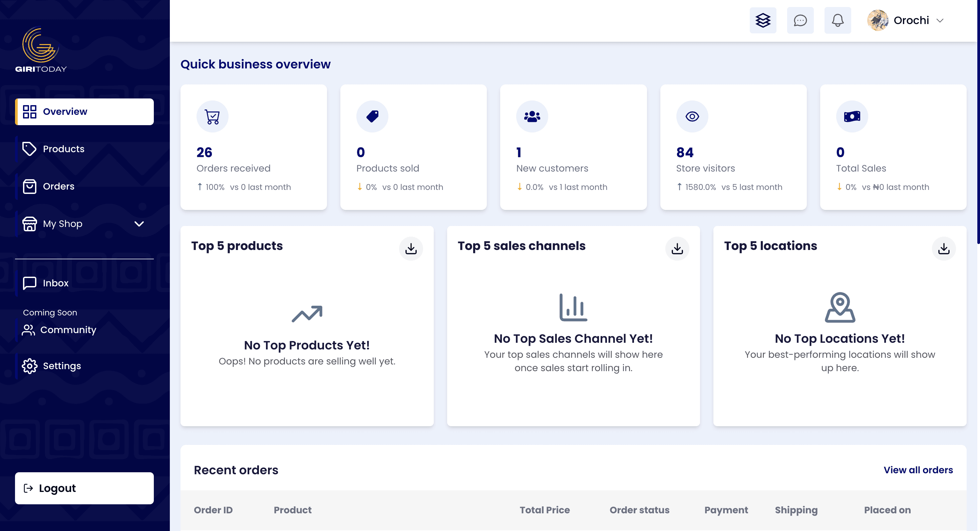Click the Shipping column header
Screen dimensions: 980x531
point(796,510)
